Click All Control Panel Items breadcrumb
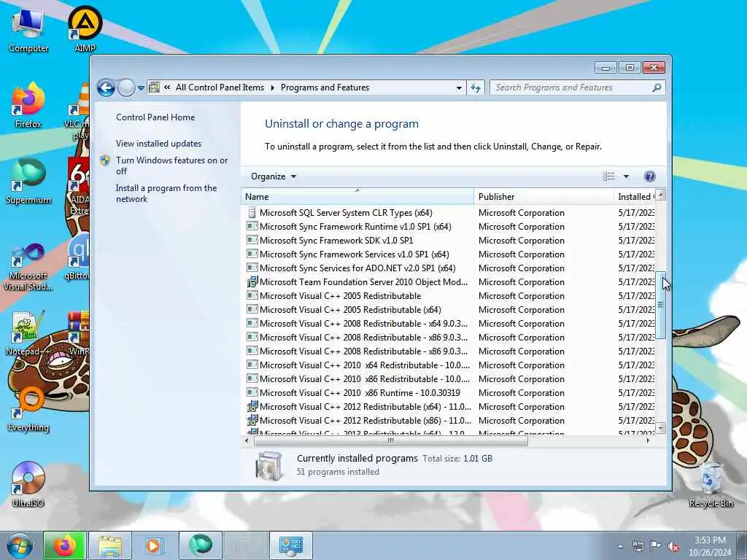This screenshot has width=747, height=560. coord(220,87)
